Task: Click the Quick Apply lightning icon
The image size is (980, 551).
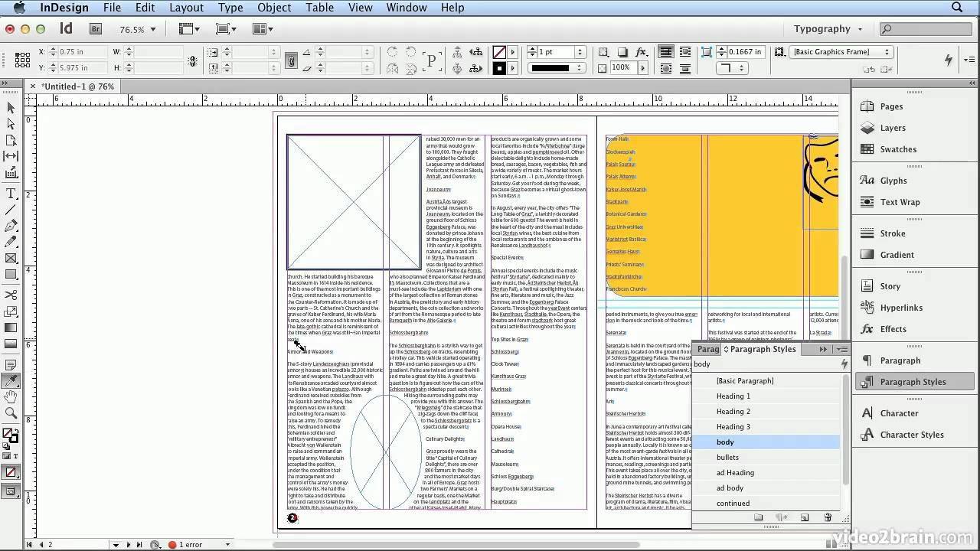Action: 949,60
